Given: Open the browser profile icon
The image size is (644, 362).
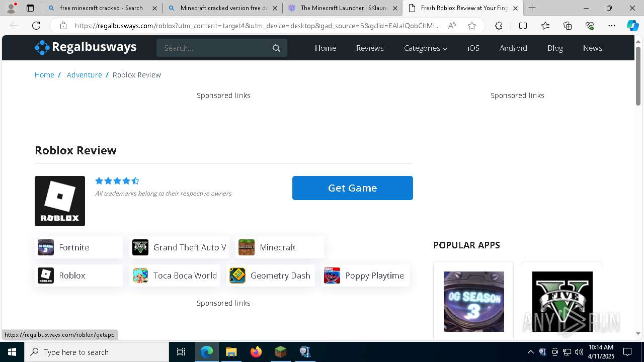Looking at the screenshot, I should 11,8.
